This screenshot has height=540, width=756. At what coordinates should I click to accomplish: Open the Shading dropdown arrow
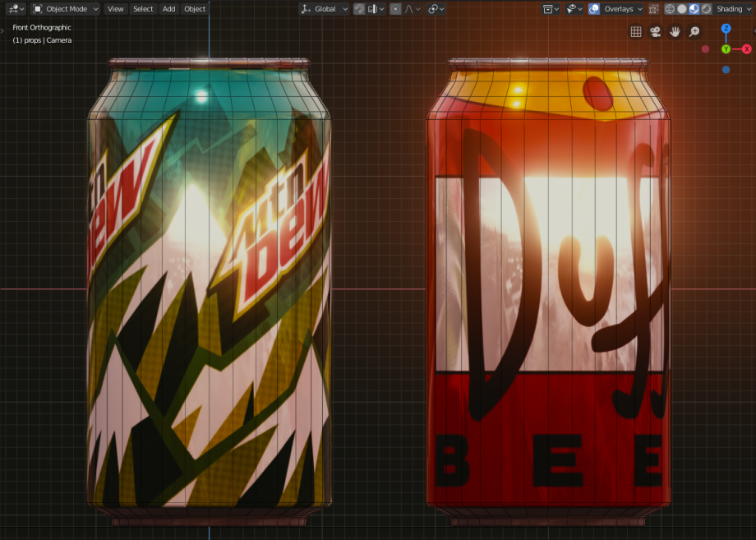click(x=748, y=9)
